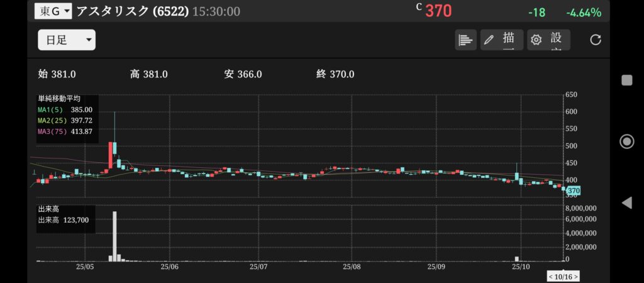Tap the current price 370 in the header
This screenshot has width=644, height=283.
tap(438, 11)
